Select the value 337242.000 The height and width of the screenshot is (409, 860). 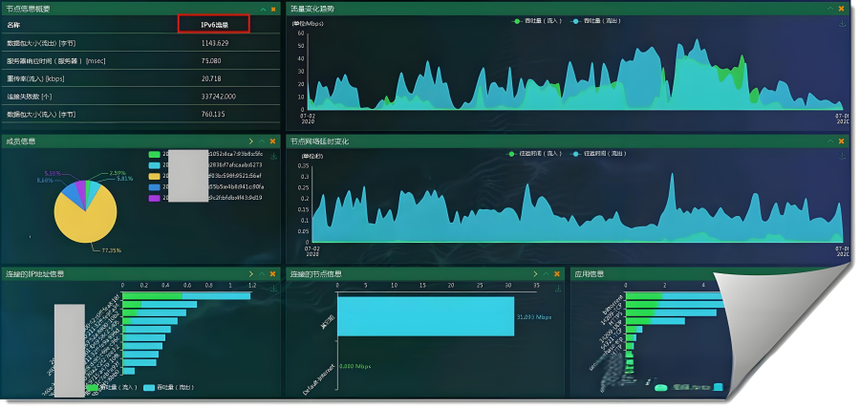(218, 96)
